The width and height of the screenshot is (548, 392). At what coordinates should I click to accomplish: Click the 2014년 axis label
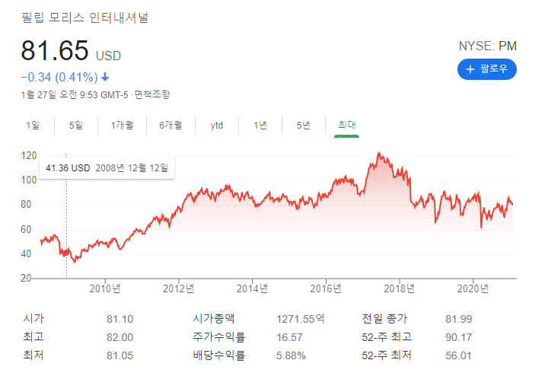coord(252,288)
